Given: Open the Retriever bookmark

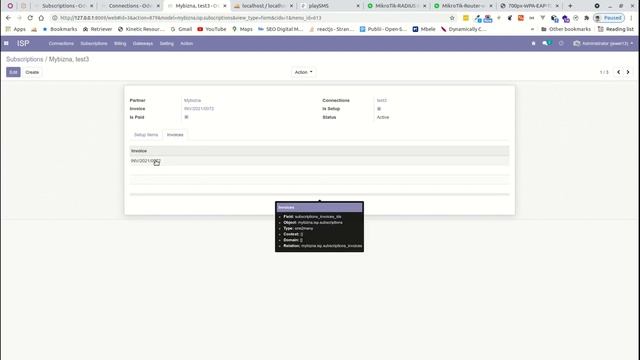Looking at the screenshot, I should coord(98,29).
